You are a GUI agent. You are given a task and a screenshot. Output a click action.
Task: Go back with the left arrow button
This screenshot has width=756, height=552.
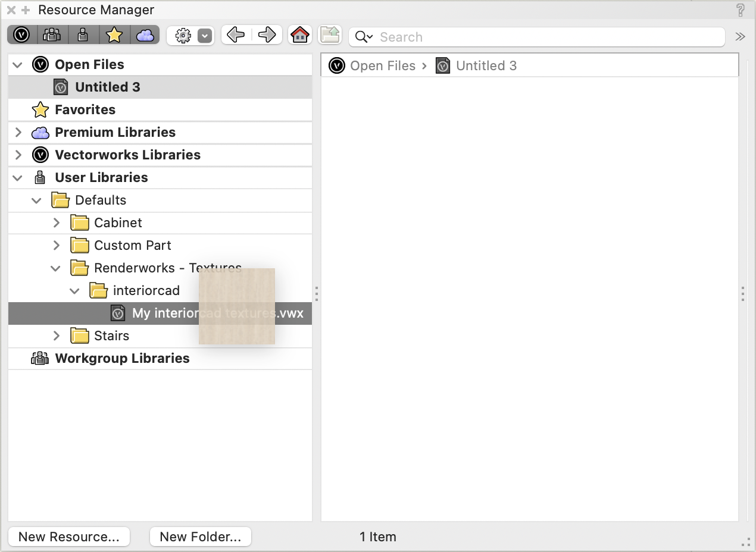pos(236,35)
